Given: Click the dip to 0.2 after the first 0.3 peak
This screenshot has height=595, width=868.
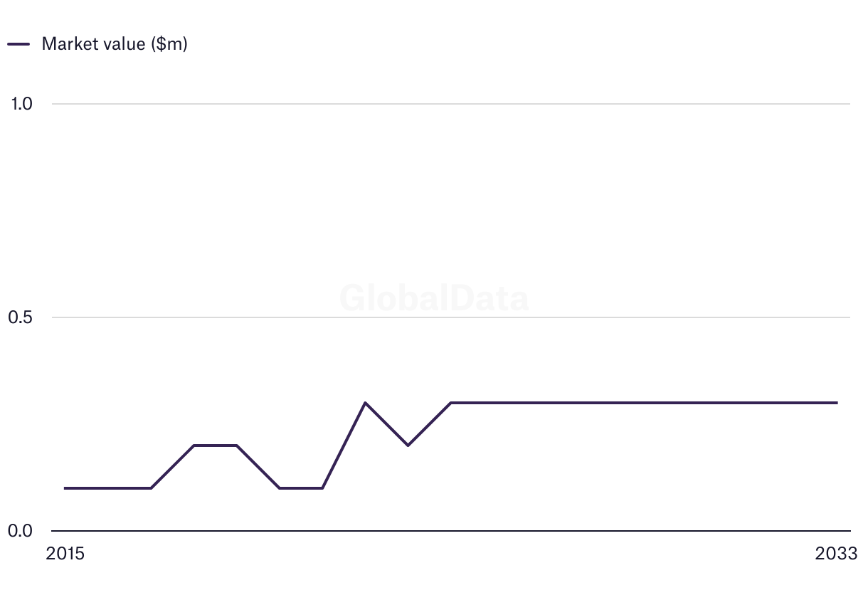Looking at the screenshot, I should (408, 446).
